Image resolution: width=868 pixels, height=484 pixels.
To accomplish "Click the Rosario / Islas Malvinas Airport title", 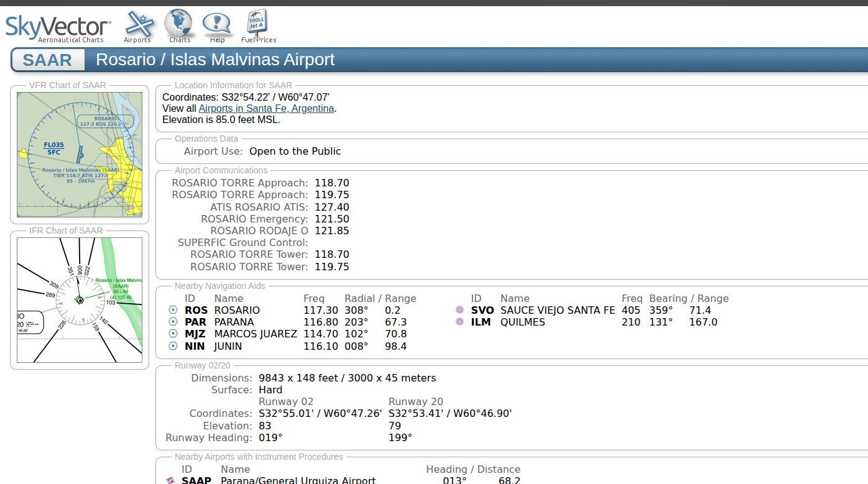I will tap(215, 60).
